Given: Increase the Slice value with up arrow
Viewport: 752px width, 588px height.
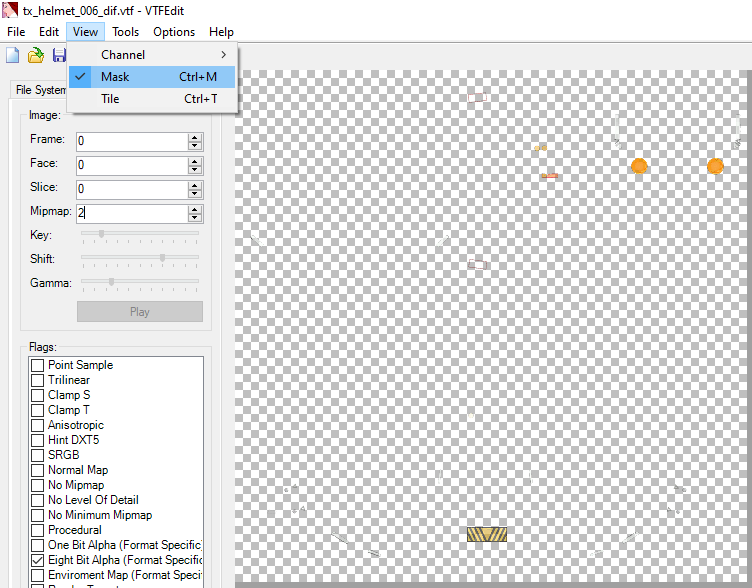Looking at the screenshot, I should click(195, 185).
